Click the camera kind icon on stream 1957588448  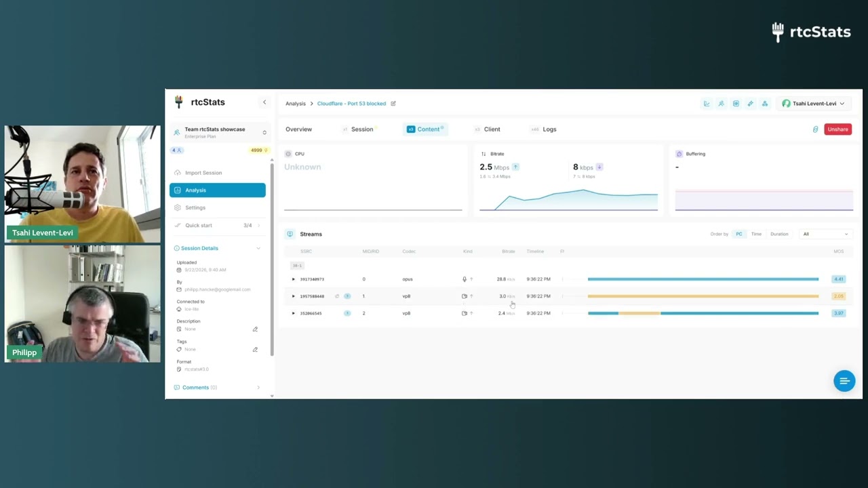(x=465, y=296)
